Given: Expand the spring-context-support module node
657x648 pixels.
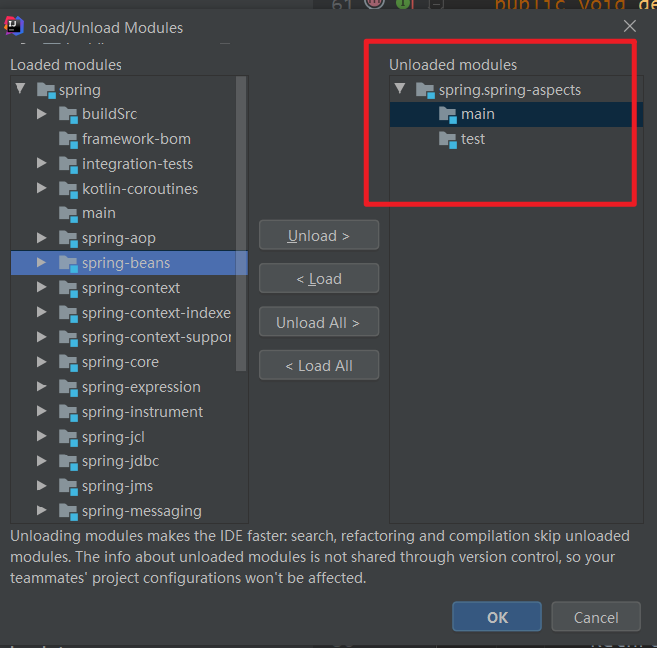Looking at the screenshot, I should point(41,337).
